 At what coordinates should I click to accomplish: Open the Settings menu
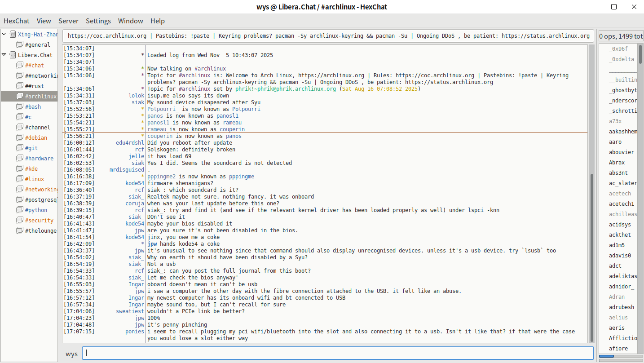tap(98, 21)
